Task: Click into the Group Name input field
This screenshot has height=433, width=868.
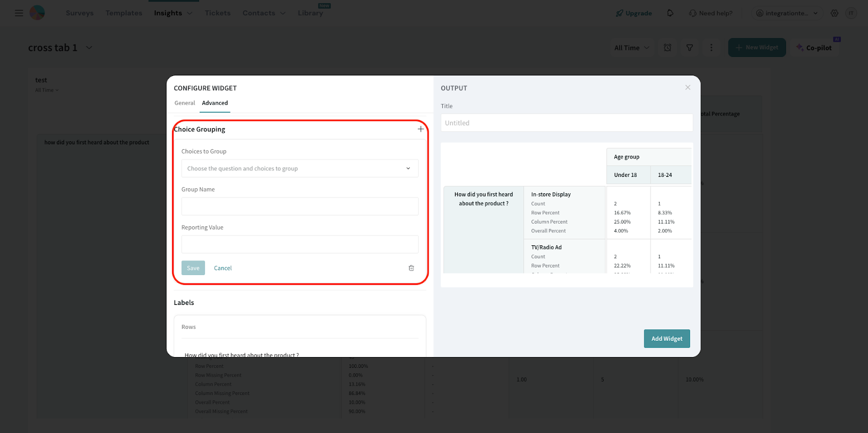Action: point(299,207)
